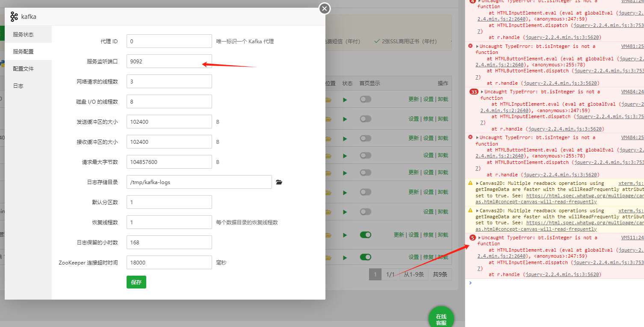
Task: Focus the 代理 ID input field
Action: coord(169,41)
